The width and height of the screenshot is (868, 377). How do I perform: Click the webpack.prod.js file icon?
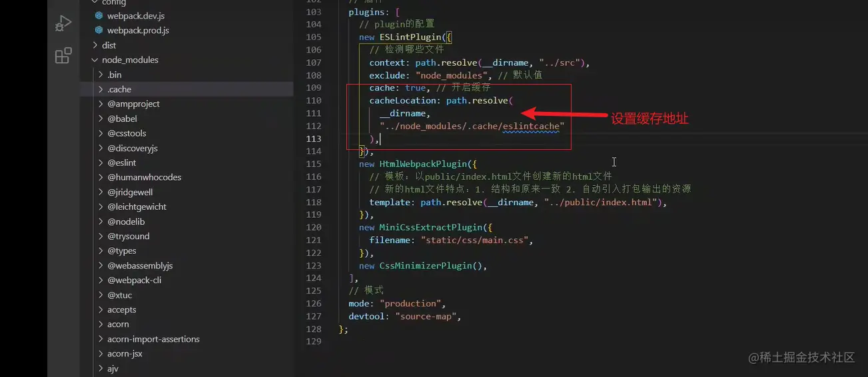coord(99,31)
